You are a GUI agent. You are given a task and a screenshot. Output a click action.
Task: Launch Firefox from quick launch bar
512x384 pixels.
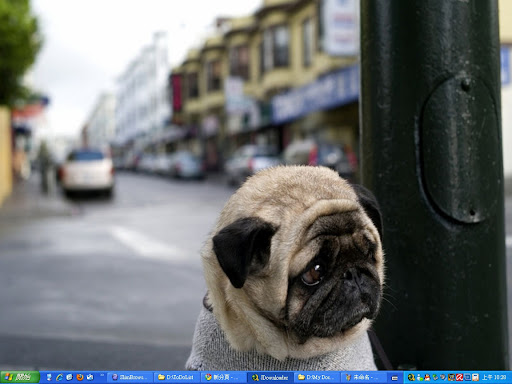pos(80,377)
